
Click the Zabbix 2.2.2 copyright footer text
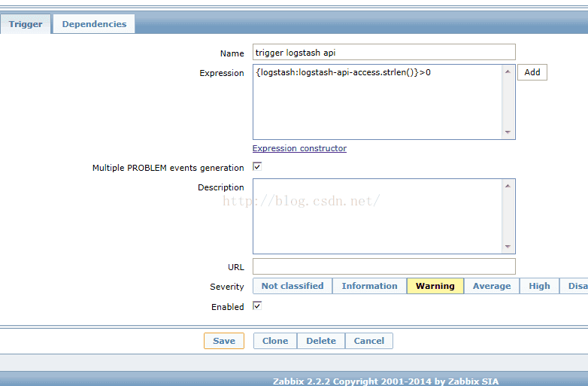pos(386,381)
